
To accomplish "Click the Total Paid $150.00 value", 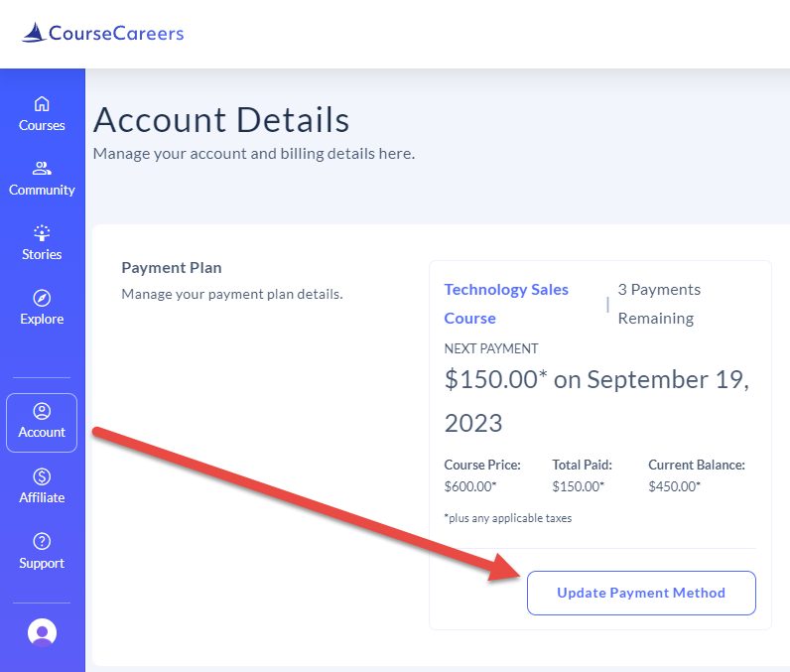I will point(579,486).
